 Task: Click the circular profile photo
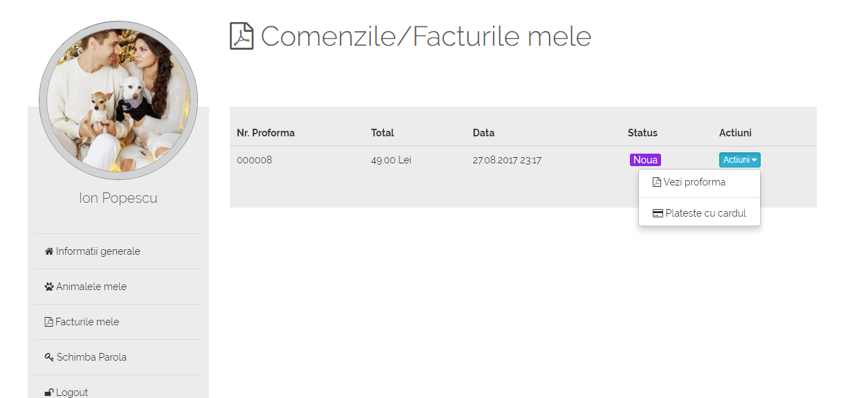(x=118, y=100)
